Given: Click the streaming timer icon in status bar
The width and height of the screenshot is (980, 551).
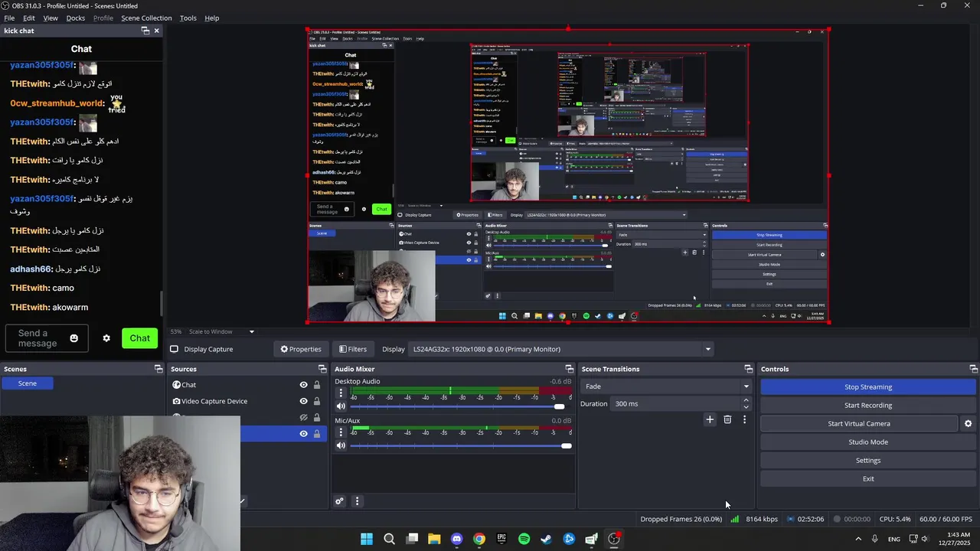Looking at the screenshot, I should [x=790, y=519].
